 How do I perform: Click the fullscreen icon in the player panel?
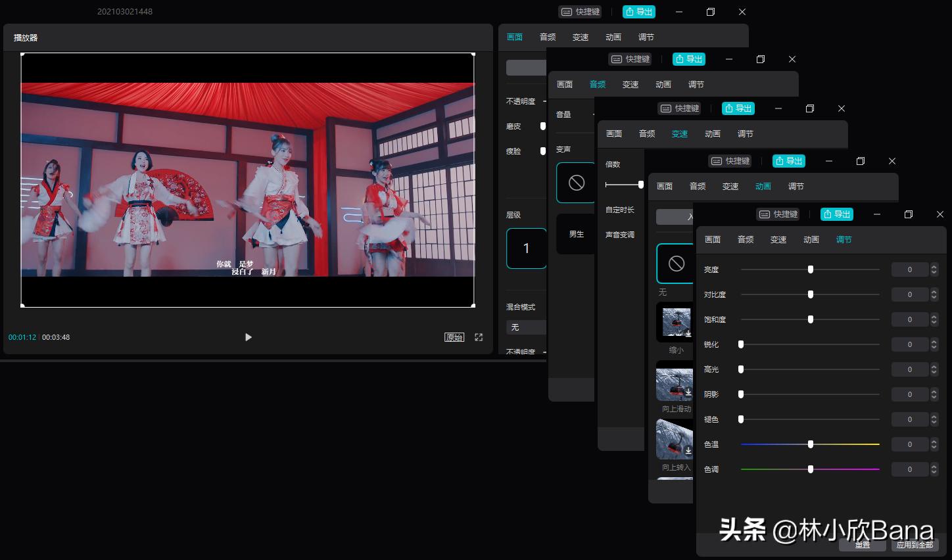479,337
